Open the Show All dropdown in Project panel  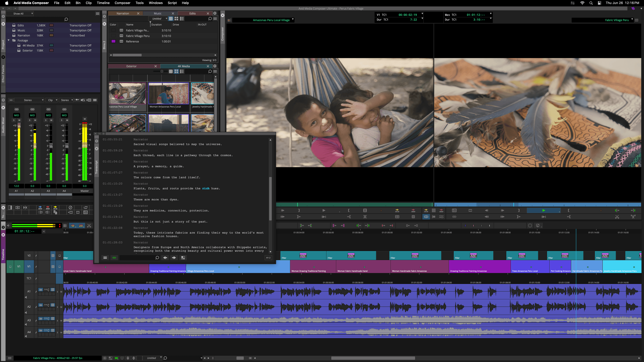20,13
